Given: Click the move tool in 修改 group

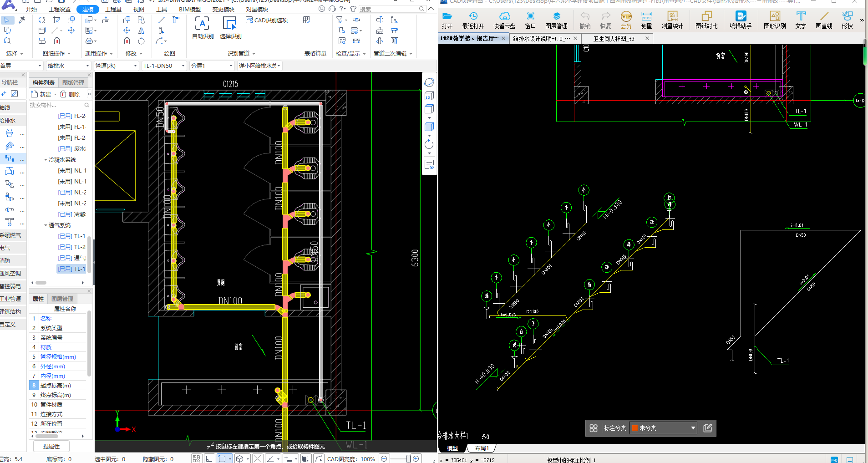Looking at the screenshot, I should (127, 31).
